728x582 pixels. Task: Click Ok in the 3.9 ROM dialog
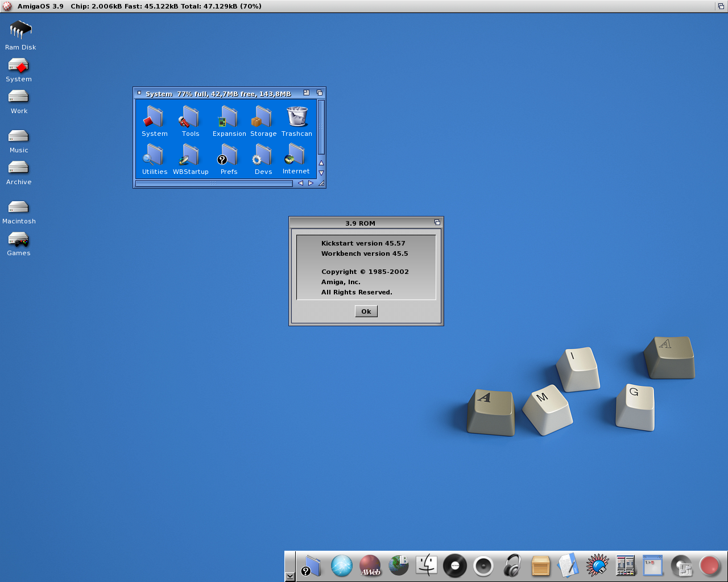(x=366, y=311)
